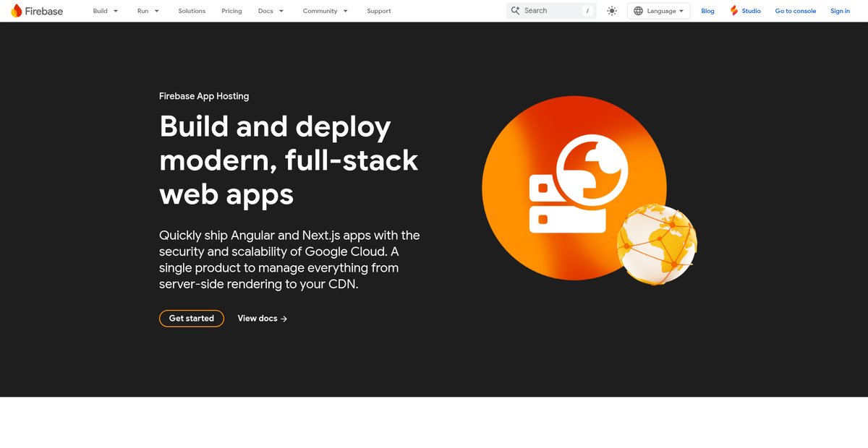Image resolution: width=868 pixels, height=448 pixels.
Task: Open the Pricing page
Action: (x=231, y=11)
